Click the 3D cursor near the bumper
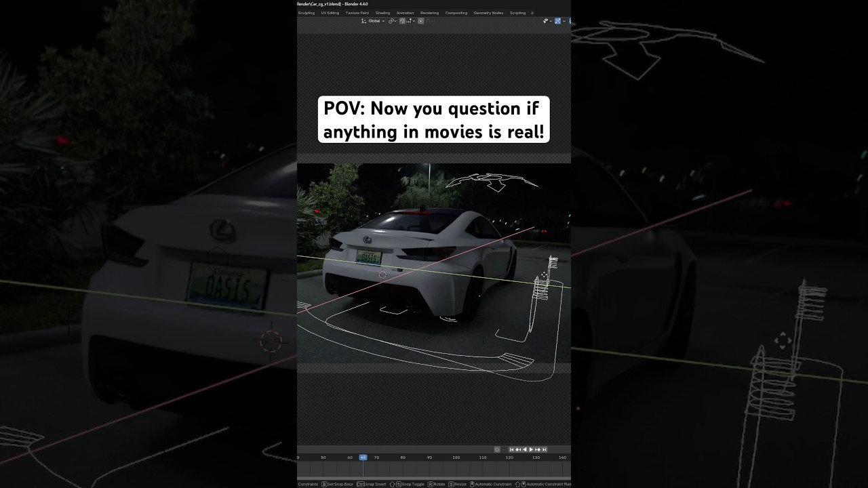Screen dimensions: 868x488 [x=382, y=274]
